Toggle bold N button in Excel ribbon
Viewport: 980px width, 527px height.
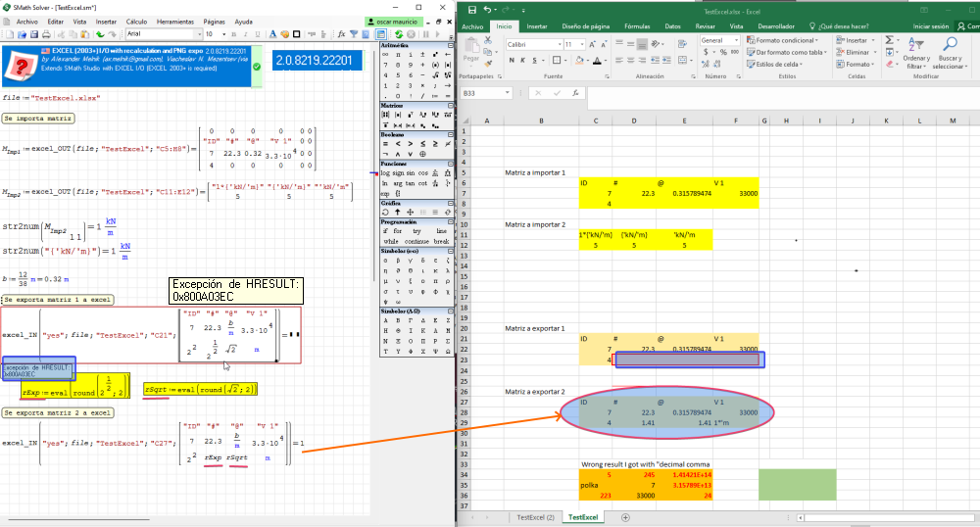point(512,59)
